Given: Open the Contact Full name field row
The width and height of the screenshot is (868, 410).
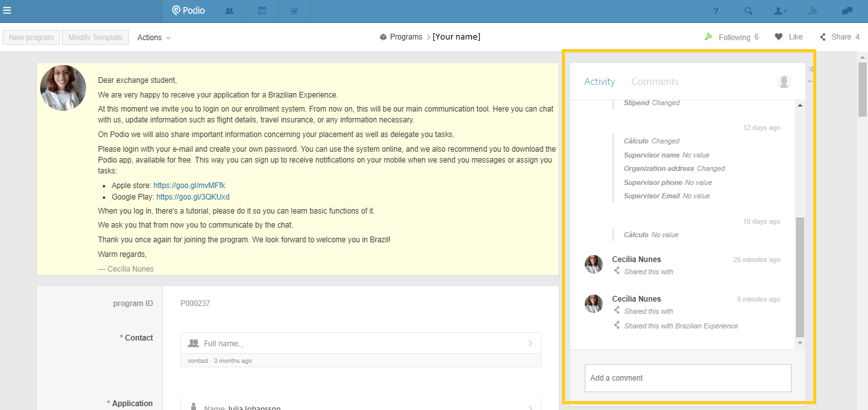Looking at the screenshot, I should [361, 343].
